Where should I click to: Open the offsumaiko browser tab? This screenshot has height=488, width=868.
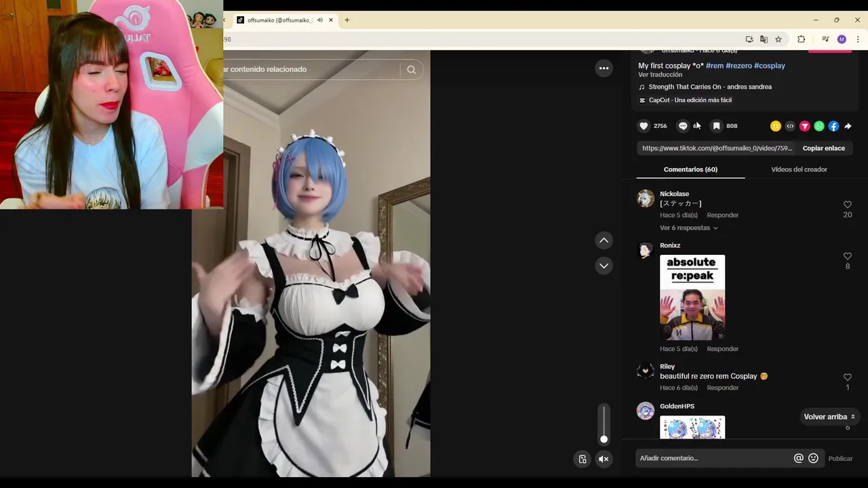click(x=279, y=20)
